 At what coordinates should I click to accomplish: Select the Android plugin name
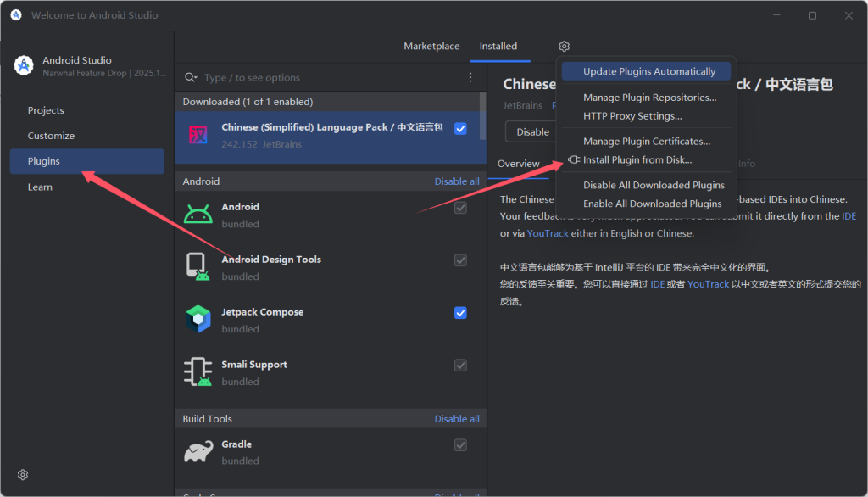240,207
